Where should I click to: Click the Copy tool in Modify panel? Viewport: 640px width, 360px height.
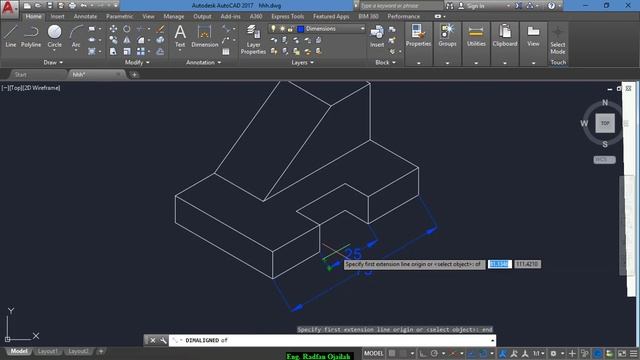[x=113, y=40]
